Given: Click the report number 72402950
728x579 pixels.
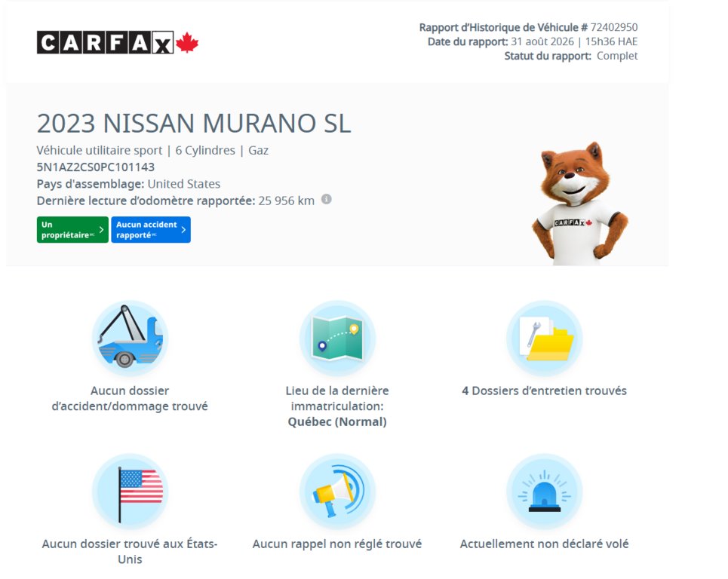Looking at the screenshot, I should pyautogui.click(x=614, y=27).
